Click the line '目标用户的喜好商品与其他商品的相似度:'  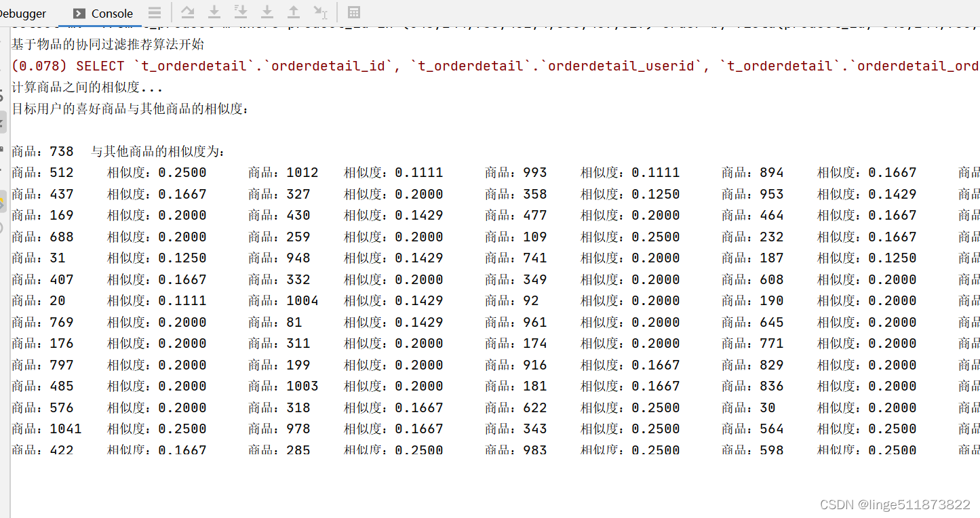(x=130, y=108)
